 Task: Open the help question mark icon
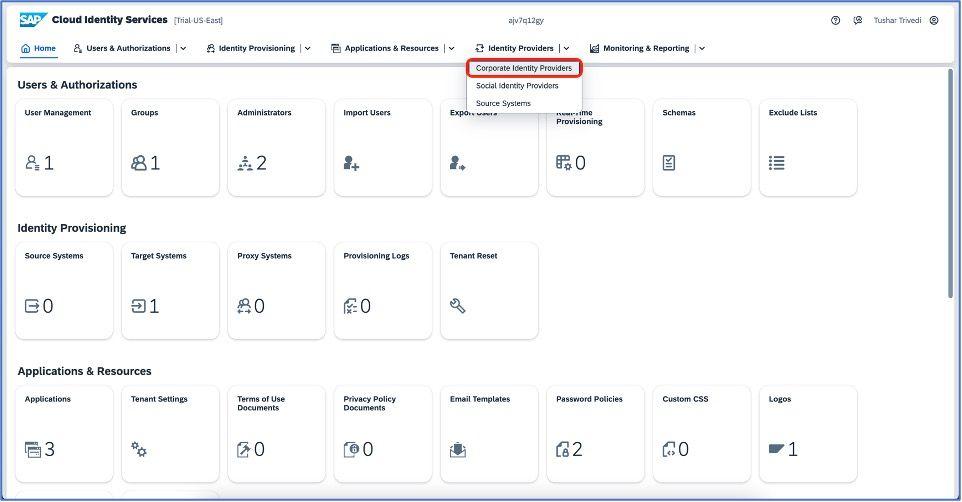tap(835, 20)
